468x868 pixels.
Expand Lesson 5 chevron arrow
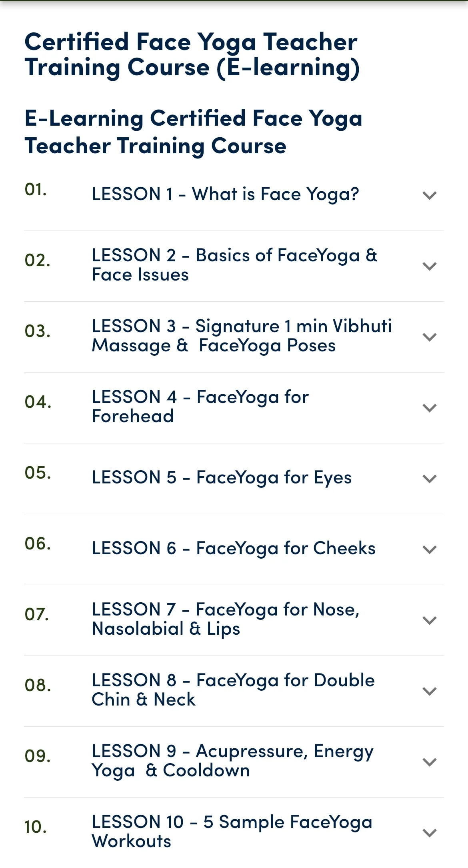[429, 479]
